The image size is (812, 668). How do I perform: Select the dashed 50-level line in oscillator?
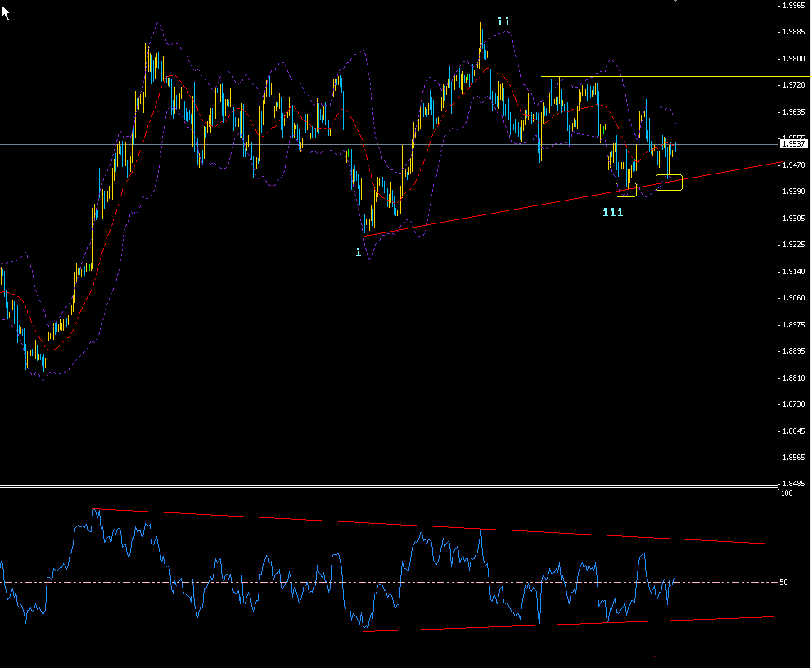point(388,583)
